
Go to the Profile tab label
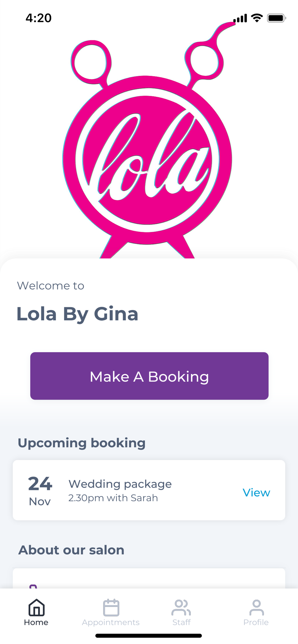[x=256, y=622]
